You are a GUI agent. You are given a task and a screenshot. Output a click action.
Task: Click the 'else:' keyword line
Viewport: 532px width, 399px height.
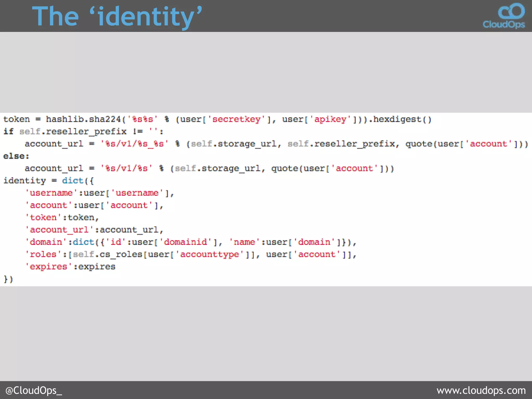click(16, 156)
